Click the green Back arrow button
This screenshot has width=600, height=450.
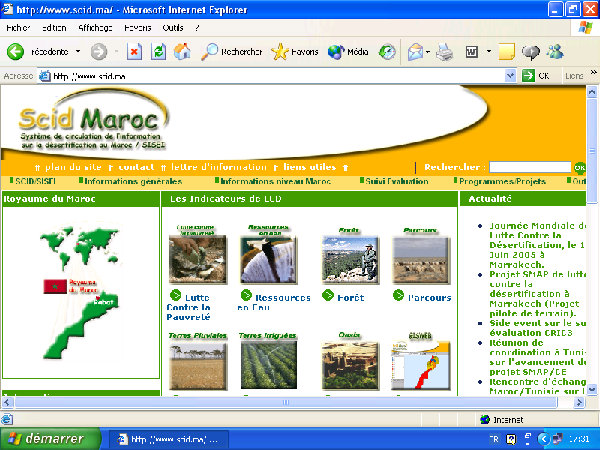pyautogui.click(x=15, y=52)
